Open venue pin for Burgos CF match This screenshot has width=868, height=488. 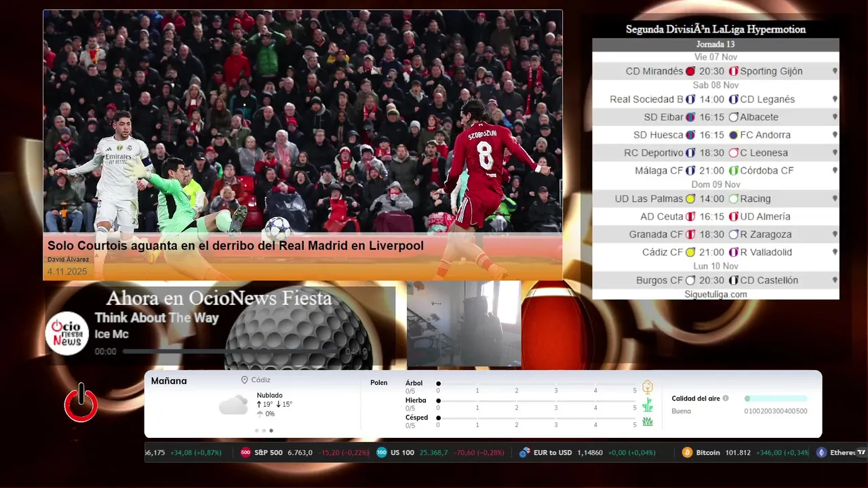835,280
